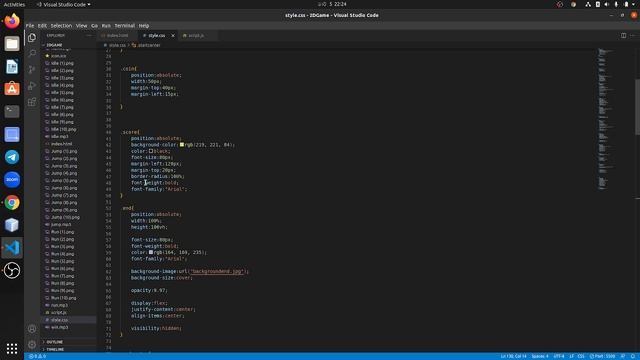The image size is (640, 360).
Task: Click the editor vertical scrollbar
Action: coord(637,106)
